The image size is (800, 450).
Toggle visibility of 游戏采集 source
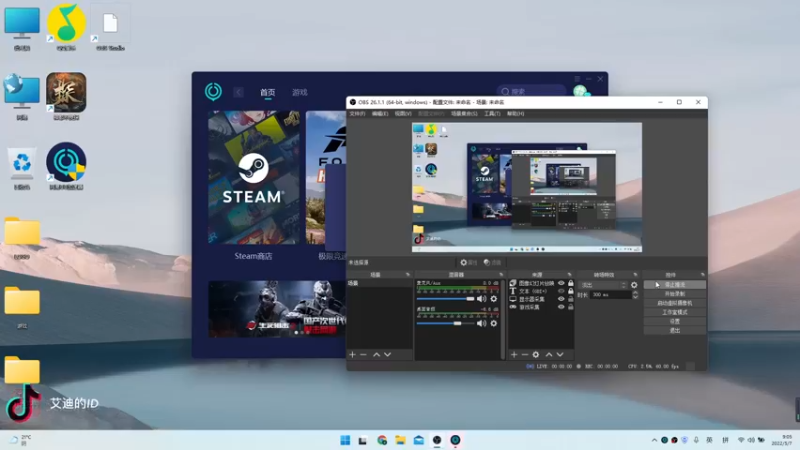coord(561,307)
